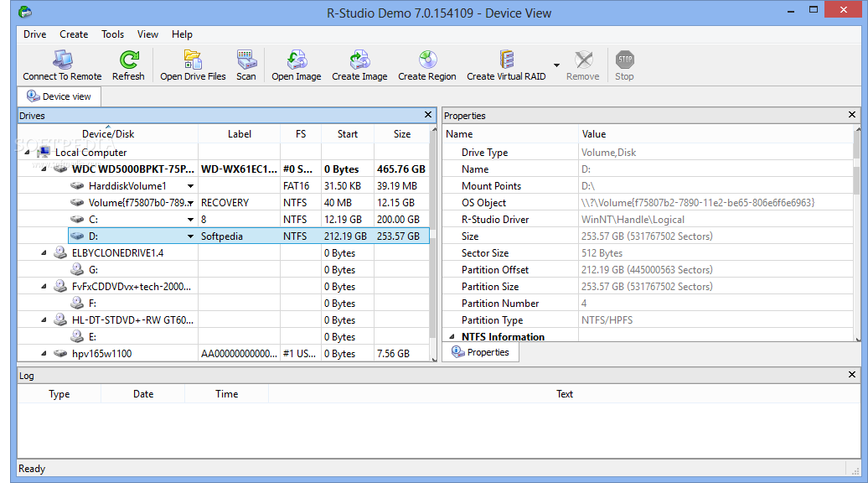Select the E: optical drive icon
The image size is (868, 483).
click(x=77, y=336)
